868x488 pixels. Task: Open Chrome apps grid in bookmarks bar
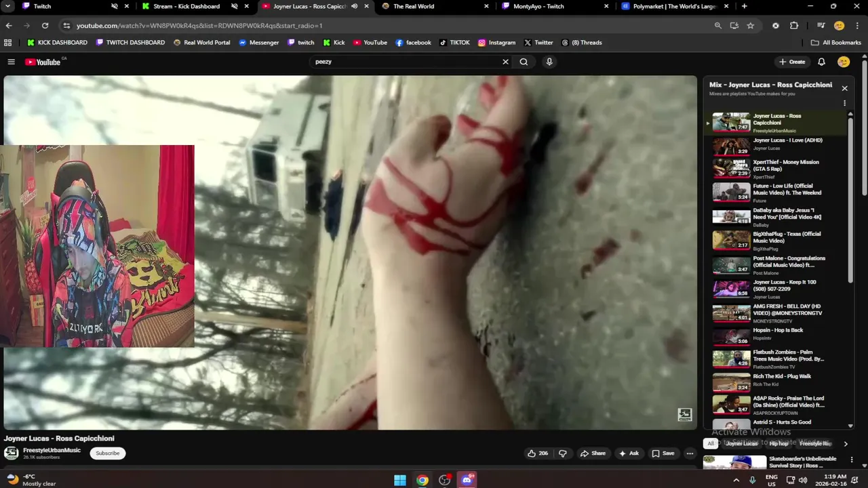coord(8,42)
